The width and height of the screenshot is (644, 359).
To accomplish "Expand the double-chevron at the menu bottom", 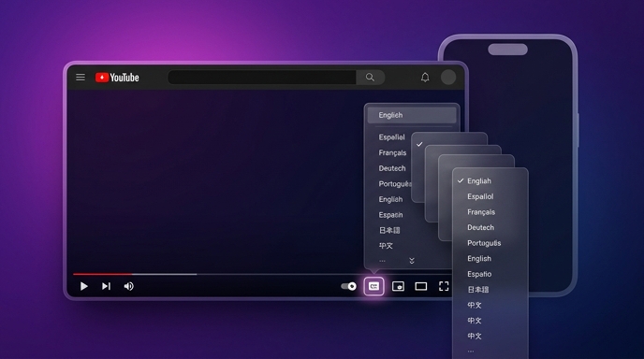I will point(412,261).
